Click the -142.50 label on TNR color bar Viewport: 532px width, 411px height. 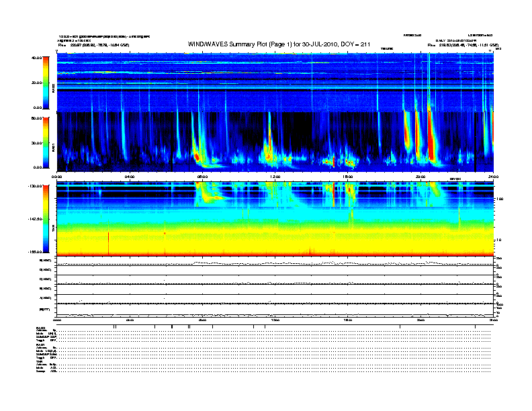(x=35, y=219)
